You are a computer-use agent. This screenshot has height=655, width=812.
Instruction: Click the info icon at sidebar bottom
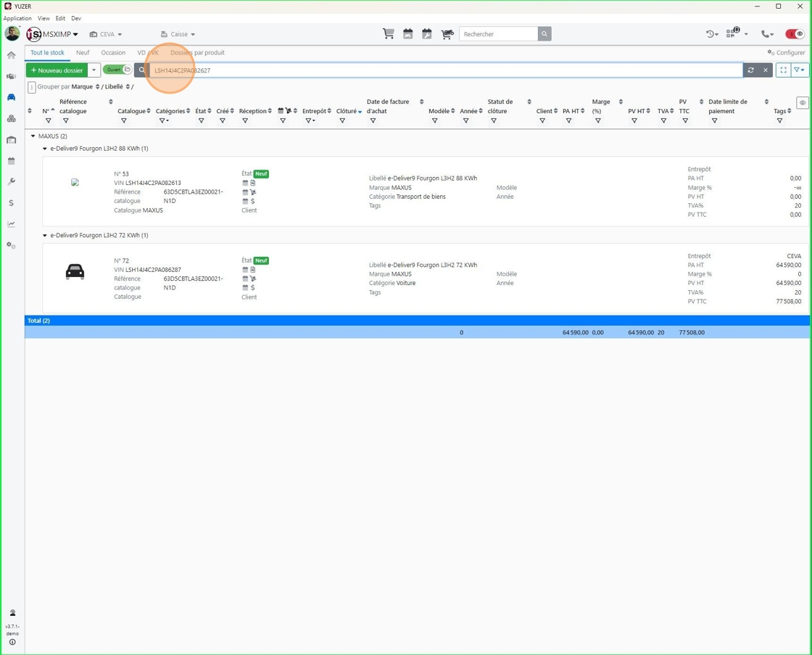click(x=12, y=642)
